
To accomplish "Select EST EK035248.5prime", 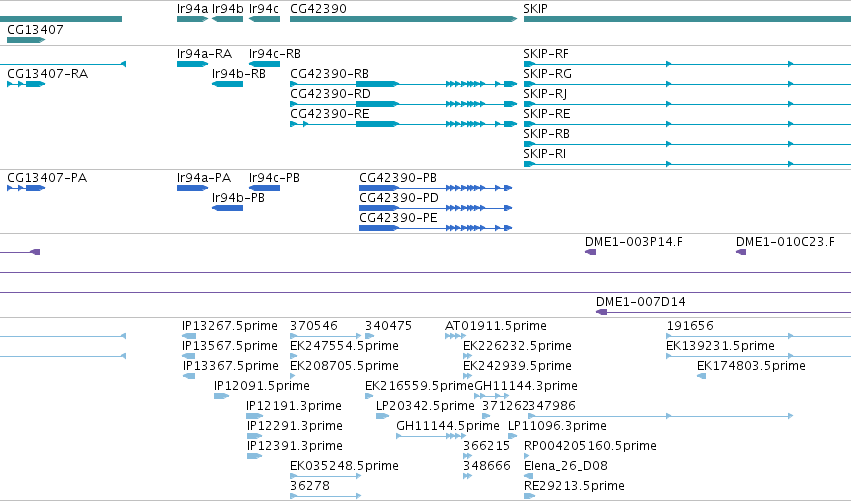I will (x=326, y=476).
